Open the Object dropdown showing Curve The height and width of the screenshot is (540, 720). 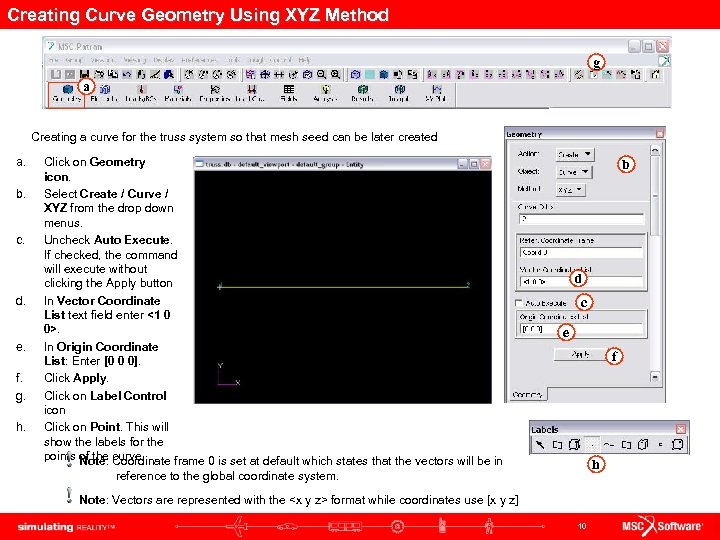click(574, 172)
